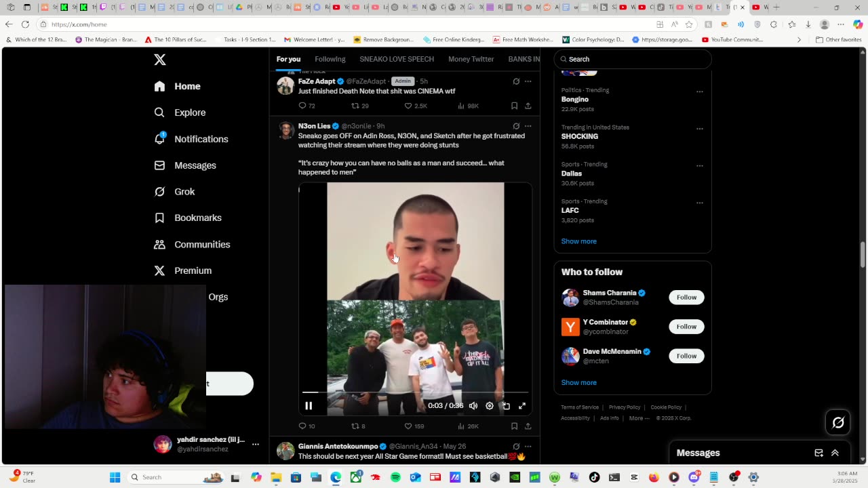Image resolution: width=868 pixels, height=488 pixels.
Task: Open Communities in the sidebar
Action: [x=192, y=244]
